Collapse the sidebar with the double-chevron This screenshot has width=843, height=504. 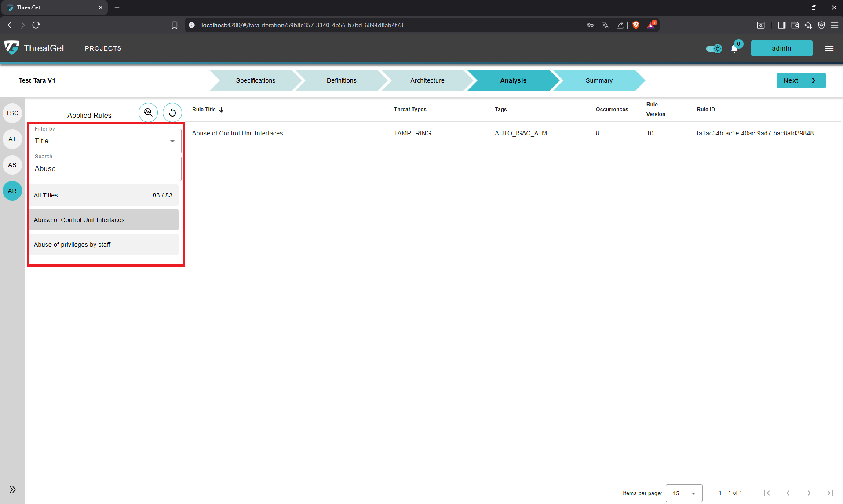12,489
